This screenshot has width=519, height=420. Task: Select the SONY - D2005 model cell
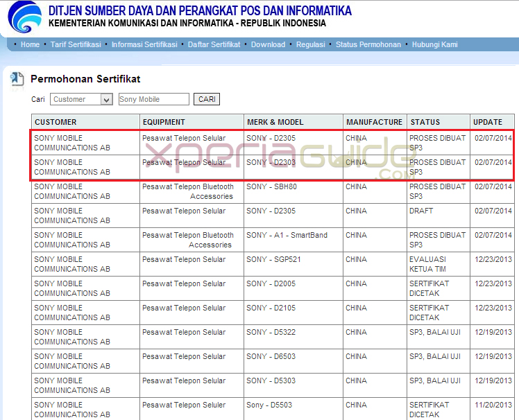pos(293,288)
